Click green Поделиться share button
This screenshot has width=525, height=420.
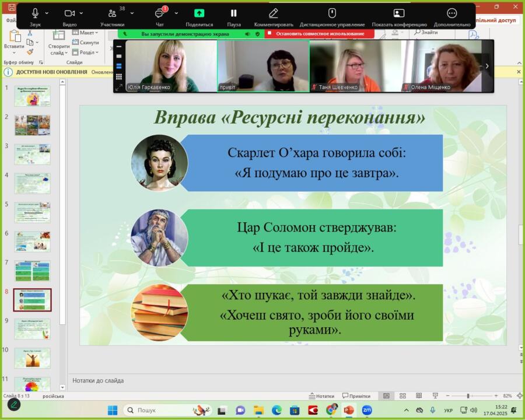pyautogui.click(x=199, y=17)
